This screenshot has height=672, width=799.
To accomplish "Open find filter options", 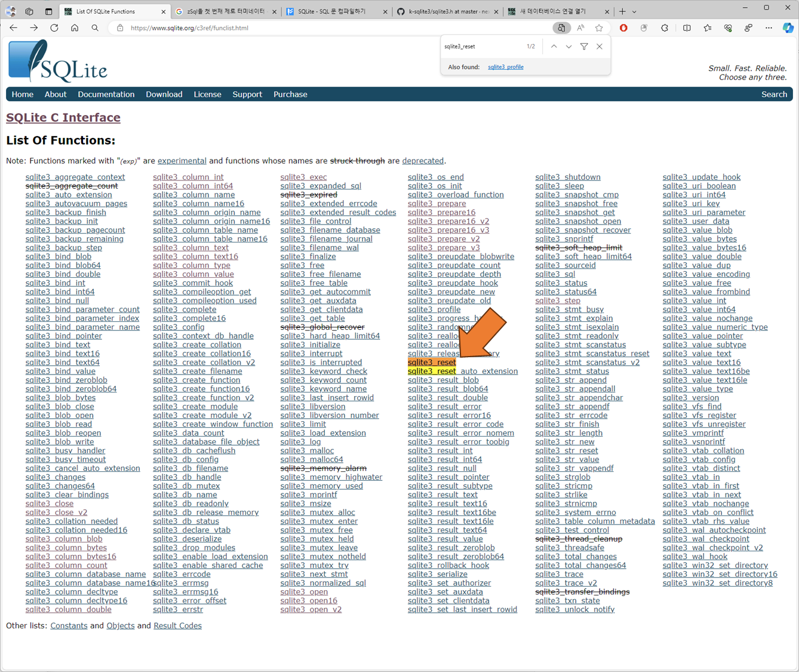I will coord(584,47).
